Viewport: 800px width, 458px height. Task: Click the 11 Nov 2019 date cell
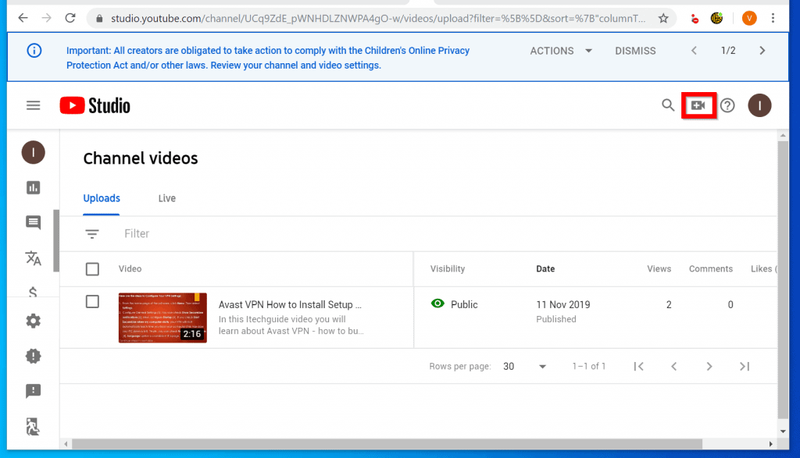(x=563, y=304)
